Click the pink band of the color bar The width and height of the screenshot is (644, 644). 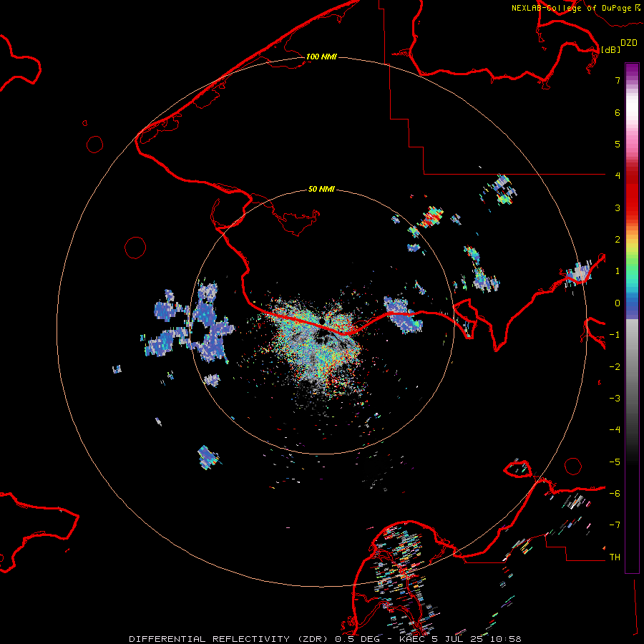coord(632,142)
